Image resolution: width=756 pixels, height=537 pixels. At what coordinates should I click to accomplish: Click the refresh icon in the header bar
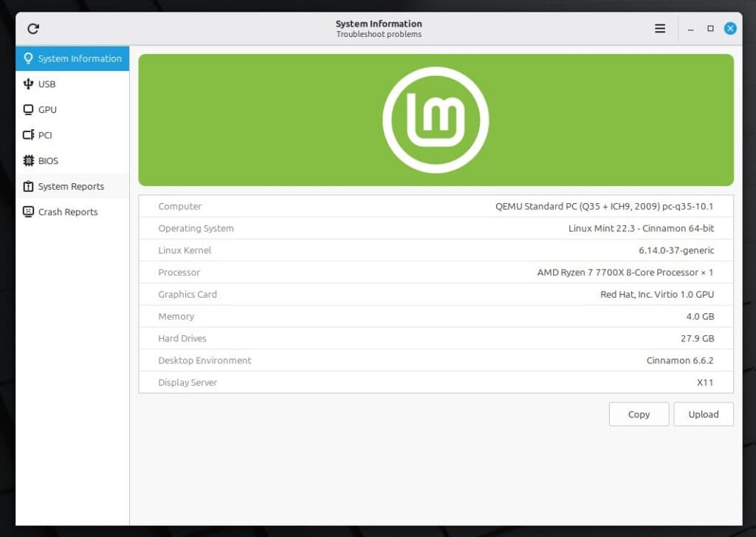[32, 28]
